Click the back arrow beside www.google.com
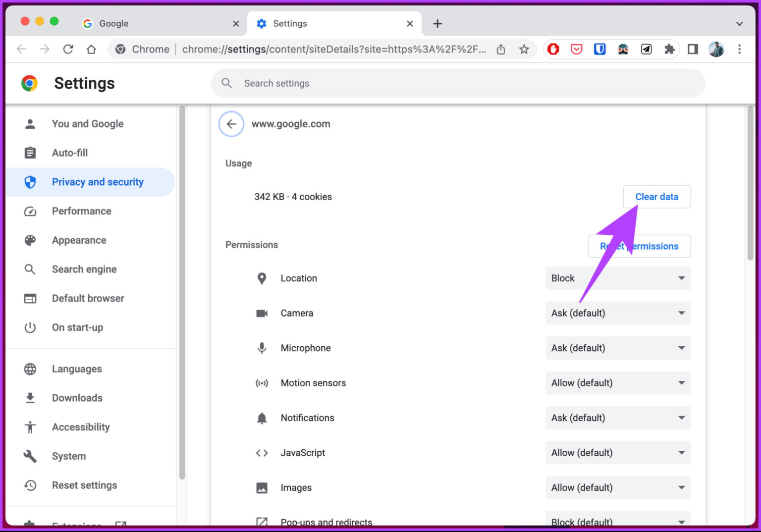The height and width of the screenshot is (532, 761). click(231, 124)
